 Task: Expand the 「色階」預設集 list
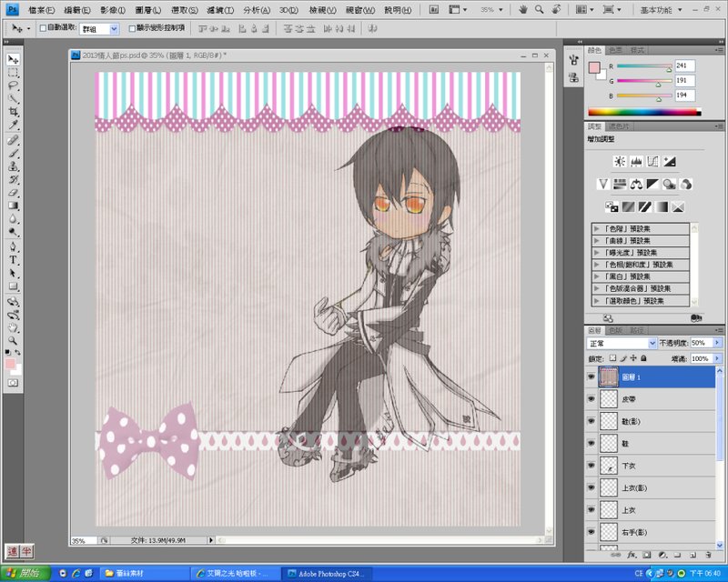597,229
